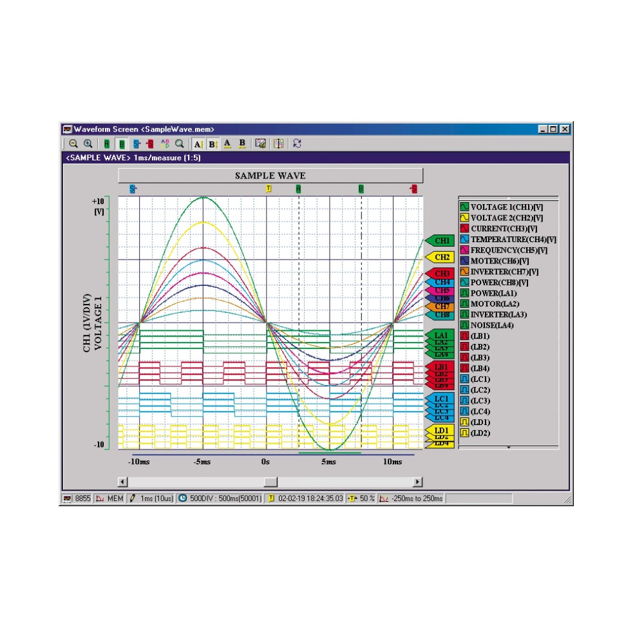Viewport: 644px width, 644px height.
Task: Click the yellow trigger T marker
Action: [269, 189]
